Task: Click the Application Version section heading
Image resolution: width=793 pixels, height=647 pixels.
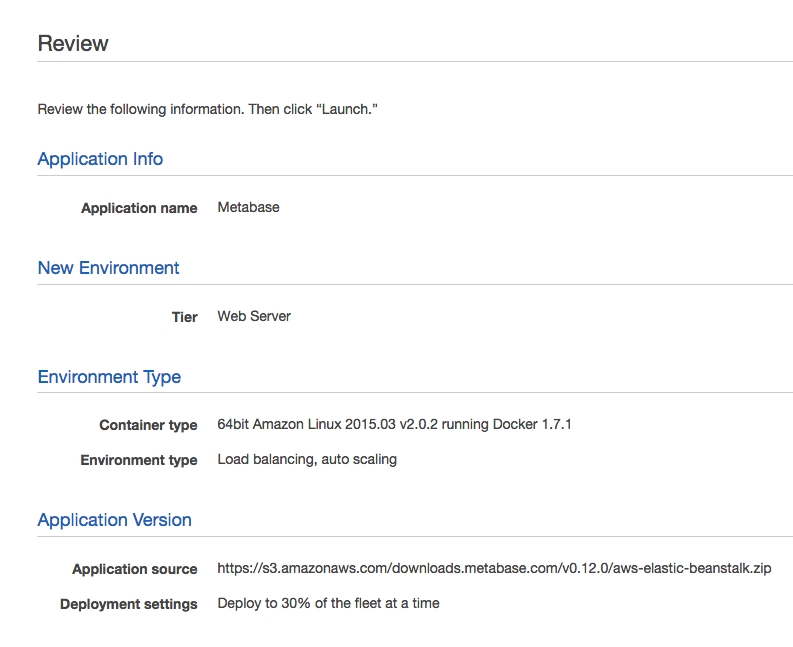Action: click(114, 520)
